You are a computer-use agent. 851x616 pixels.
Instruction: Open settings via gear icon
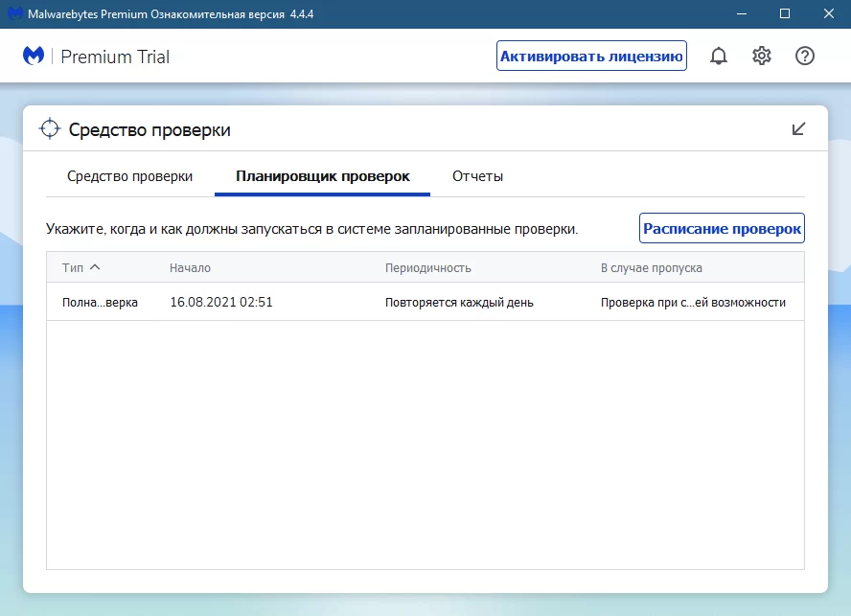(762, 56)
